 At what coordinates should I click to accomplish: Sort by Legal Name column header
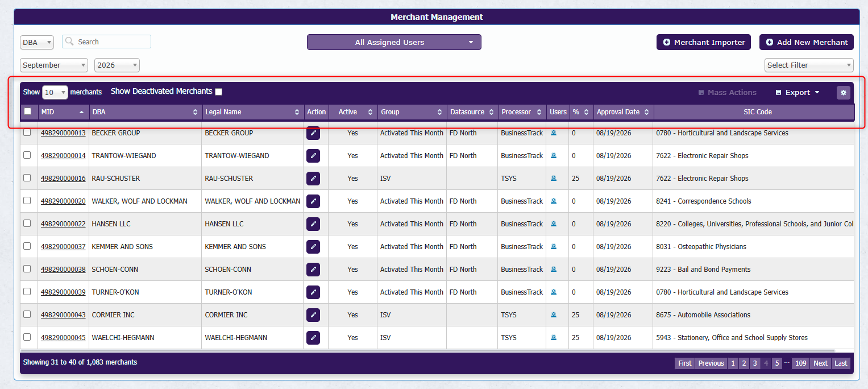253,112
